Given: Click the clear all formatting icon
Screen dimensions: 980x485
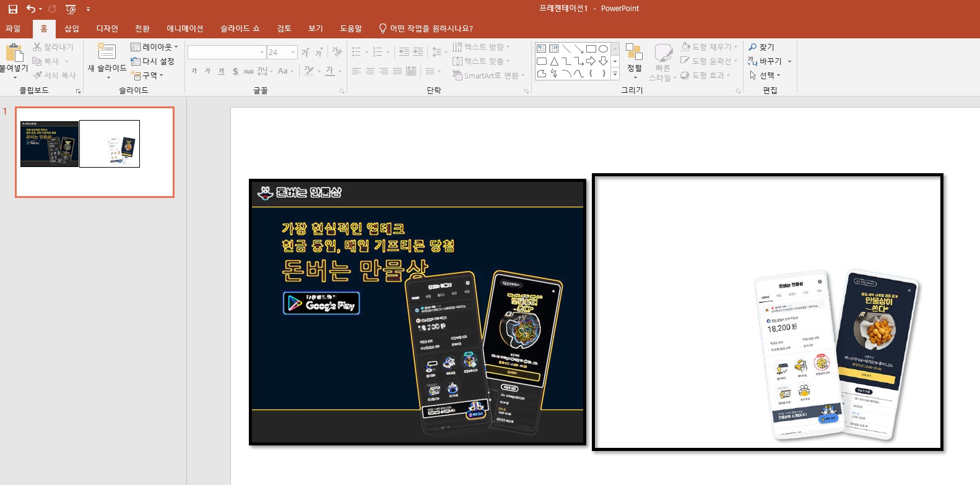Looking at the screenshot, I should (x=337, y=52).
